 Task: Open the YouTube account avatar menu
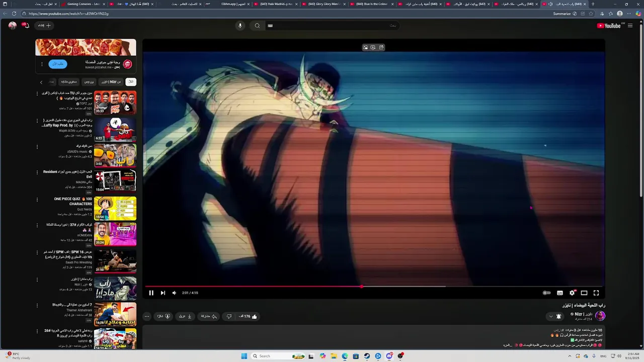tap(12, 25)
